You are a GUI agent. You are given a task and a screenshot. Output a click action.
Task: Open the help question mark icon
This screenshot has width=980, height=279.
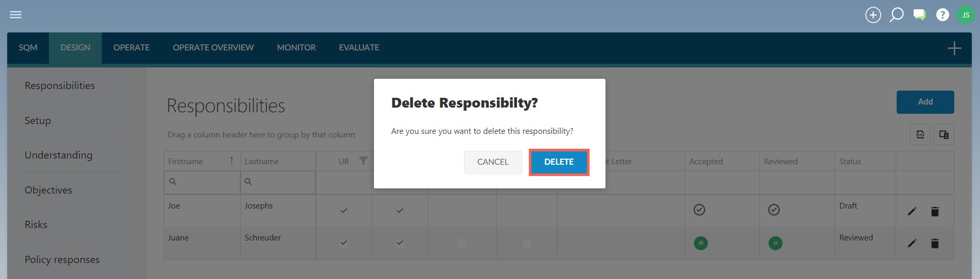click(942, 15)
